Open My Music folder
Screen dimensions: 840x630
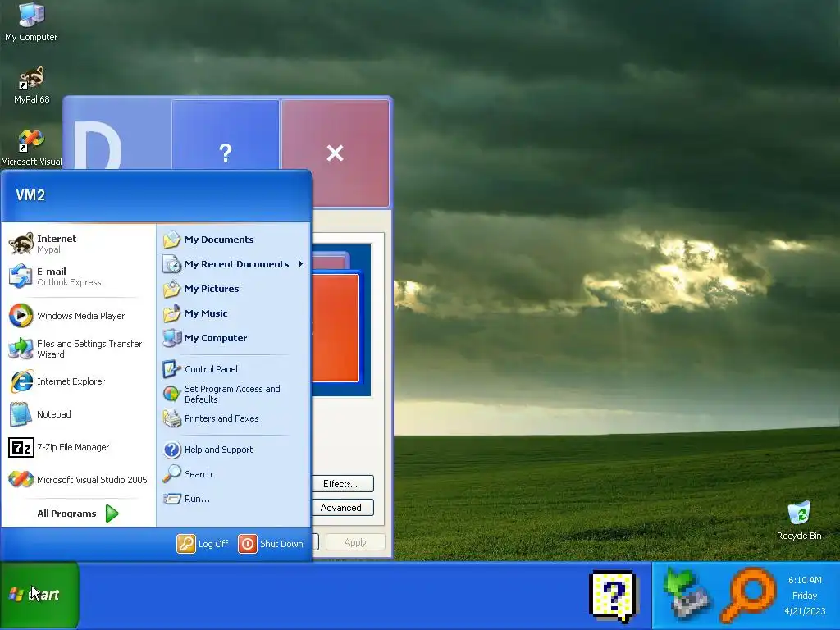pyautogui.click(x=234, y=313)
